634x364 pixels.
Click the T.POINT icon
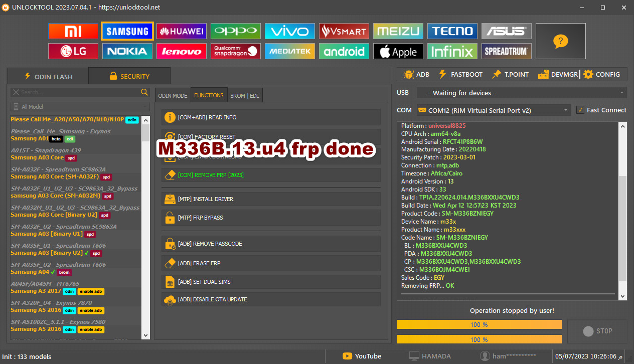510,74
